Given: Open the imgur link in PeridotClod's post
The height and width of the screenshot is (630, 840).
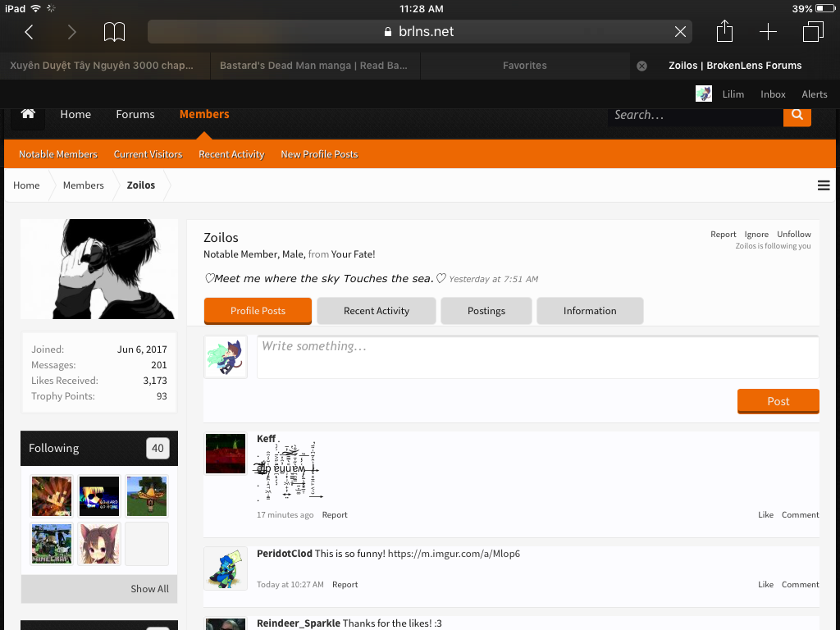Looking at the screenshot, I should [x=454, y=554].
